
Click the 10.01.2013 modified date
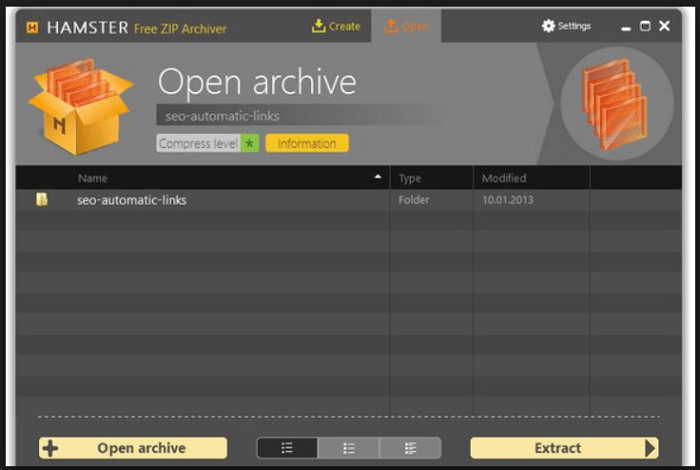coord(508,200)
